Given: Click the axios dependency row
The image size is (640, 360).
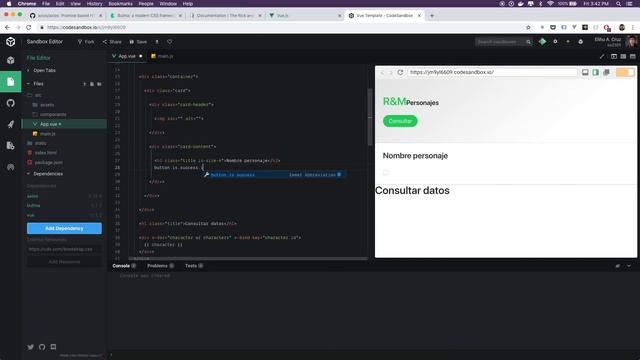Looking at the screenshot, I should (x=64, y=196).
